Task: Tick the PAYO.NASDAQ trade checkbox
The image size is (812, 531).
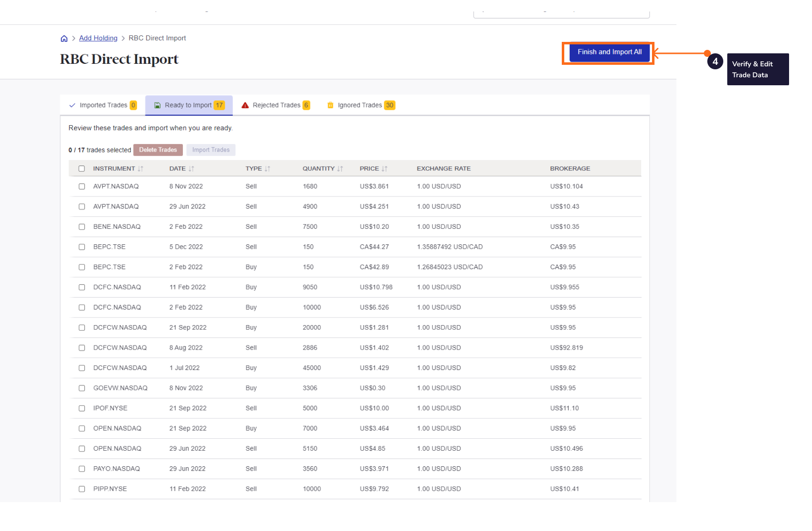Action: 82,469
